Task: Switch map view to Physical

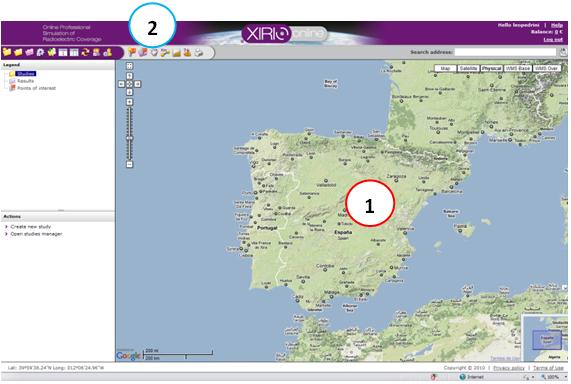Action: (492, 68)
